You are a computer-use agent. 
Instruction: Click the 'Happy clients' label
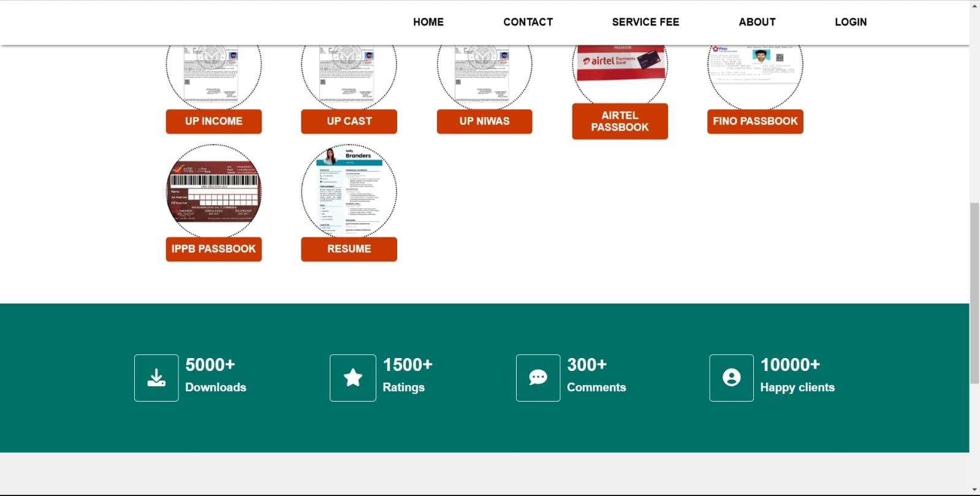click(797, 387)
